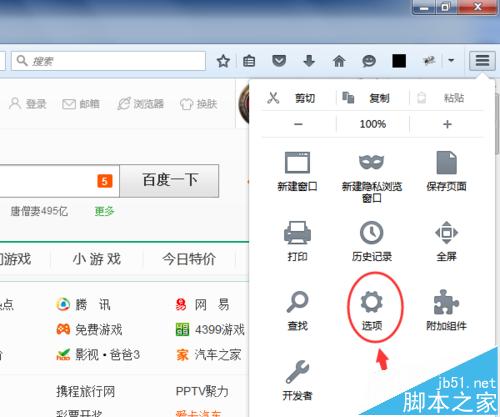Go to home page icon
500x417 pixels.
tap(339, 61)
